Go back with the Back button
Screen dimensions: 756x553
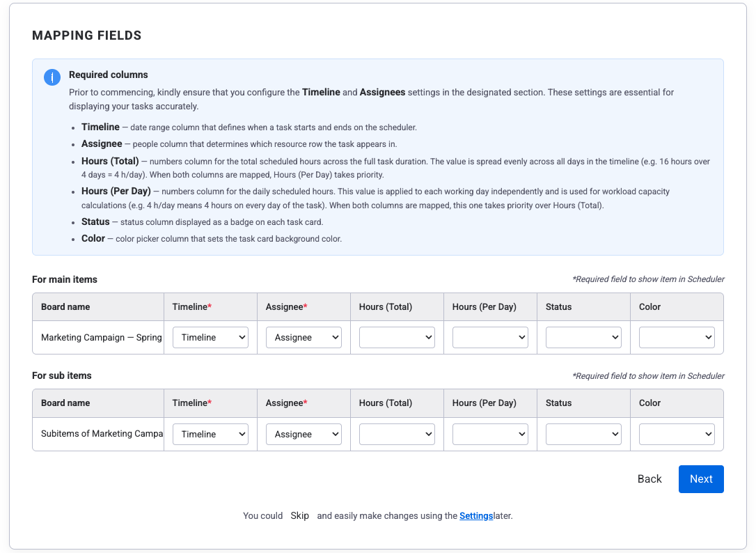point(649,479)
